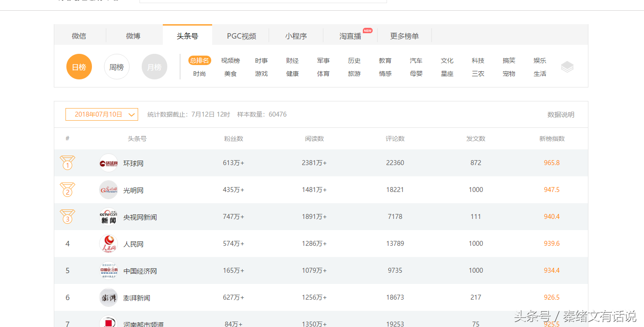644x327 pixels.
Task: Select the 日榜 daily ranking
Action: point(79,67)
